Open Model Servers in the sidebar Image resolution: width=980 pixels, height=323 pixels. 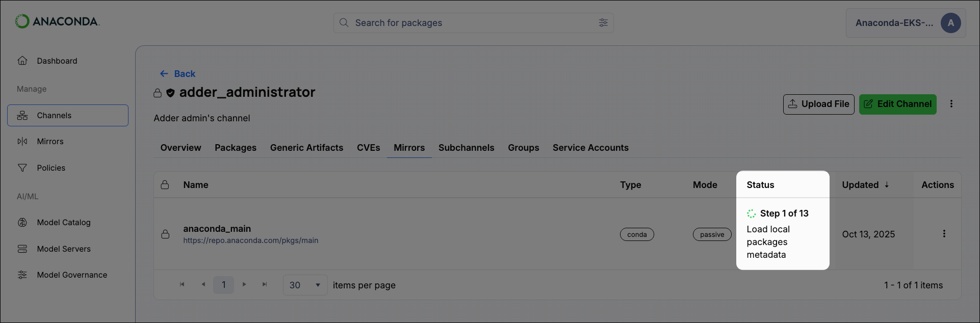pyautogui.click(x=68, y=249)
